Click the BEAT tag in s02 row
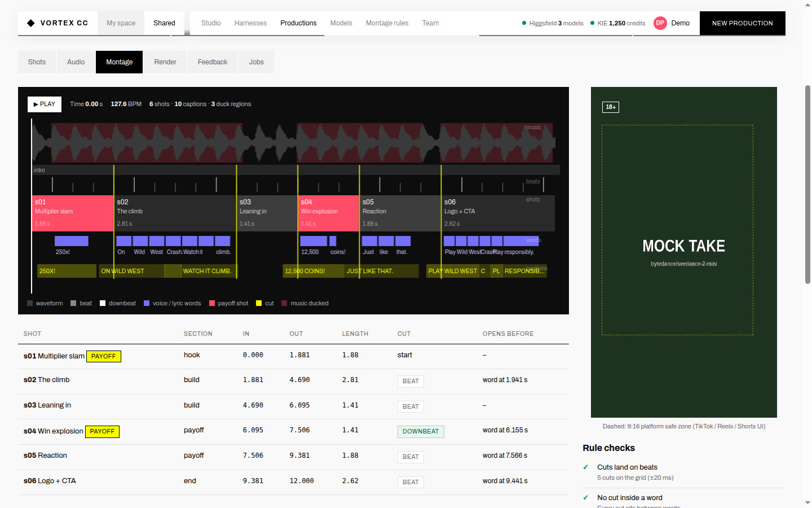812x508 pixels. pyautogui.click(x=411, y=382)
